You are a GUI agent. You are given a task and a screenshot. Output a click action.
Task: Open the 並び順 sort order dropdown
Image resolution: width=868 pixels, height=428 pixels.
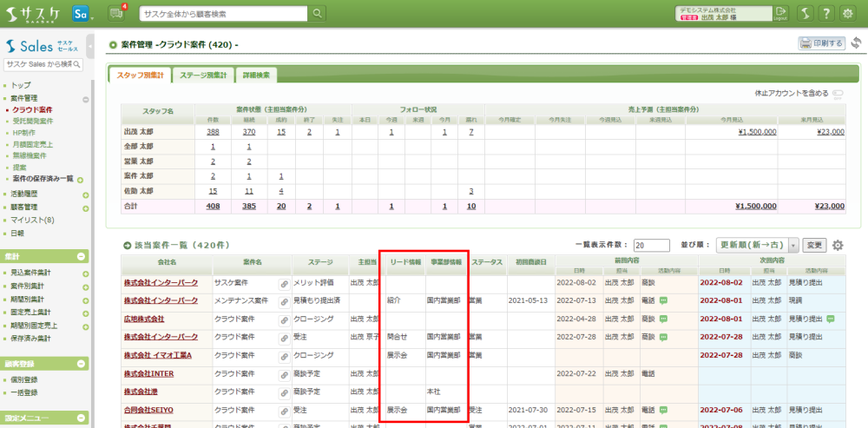tap(755, 245)
